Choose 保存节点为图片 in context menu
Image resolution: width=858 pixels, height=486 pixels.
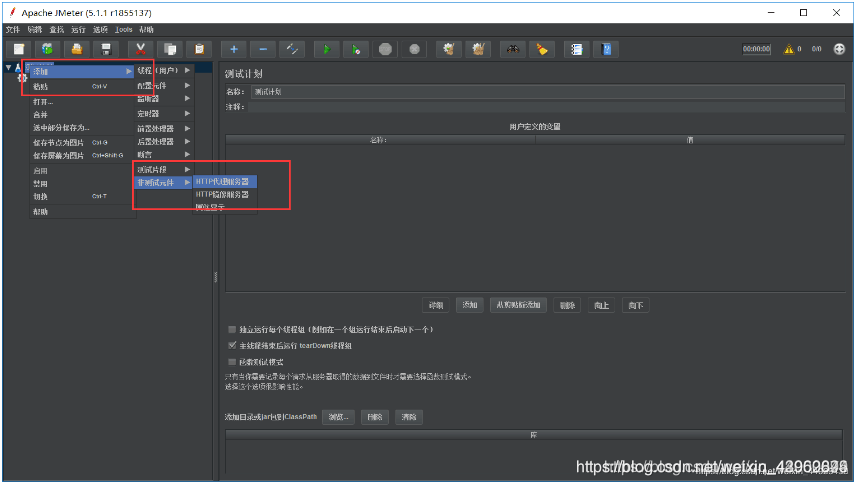[x=82, y=143]
